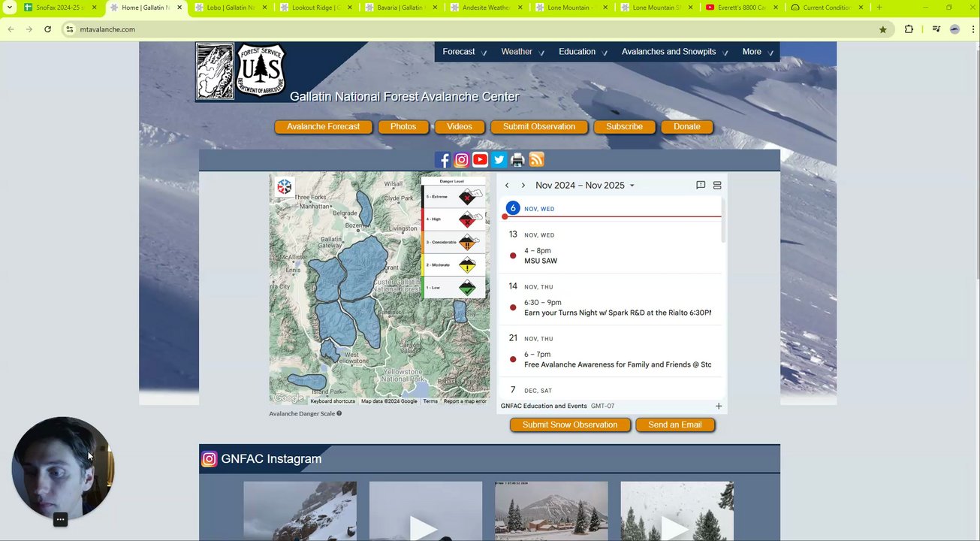
Task: Click Keyboard shortcuts on map
Action: click(333, 401)
